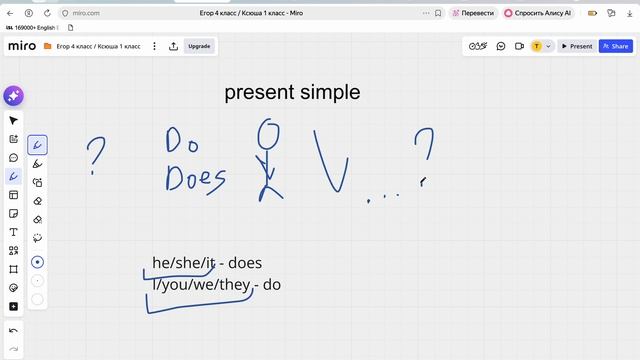This screenshot has width=640, height=360.
Task: Open the Yandex round icon beside the back arrow
Action: [x=29, y=13]
